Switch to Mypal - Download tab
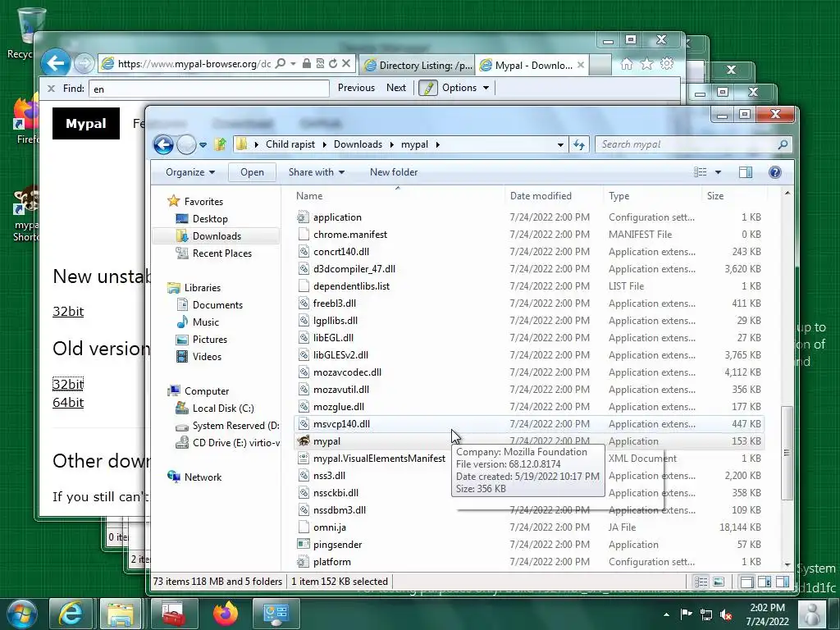The width and height of the screenshot is (840, 630). pos(527,66)
